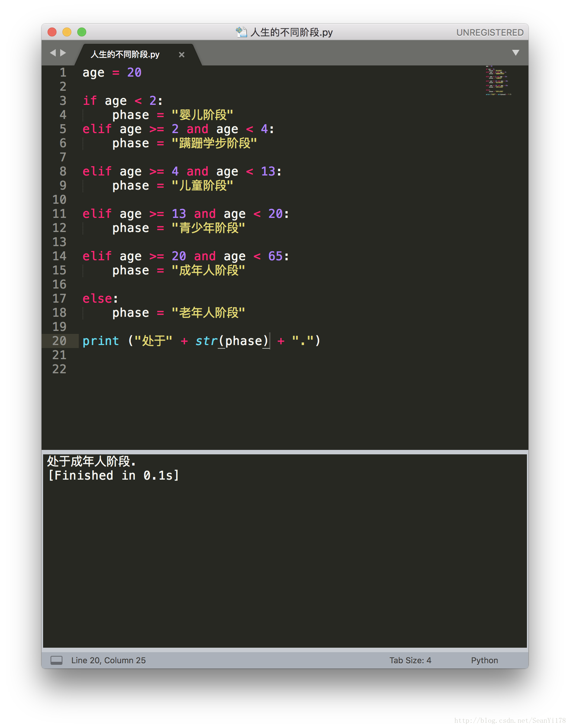Click the string "成年人阶段" on line 15
This screenshot has width=570, height=728.
[x=208, y=270]
